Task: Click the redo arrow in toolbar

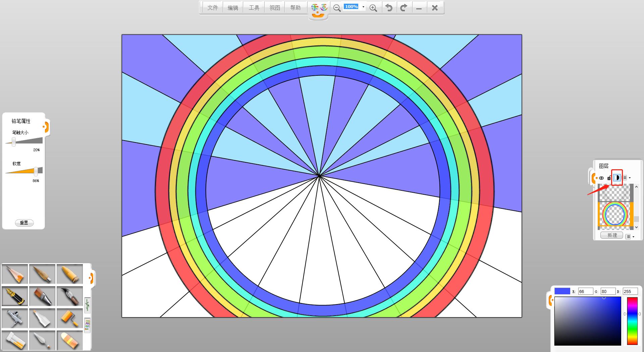Action: (x=404, y=8)
